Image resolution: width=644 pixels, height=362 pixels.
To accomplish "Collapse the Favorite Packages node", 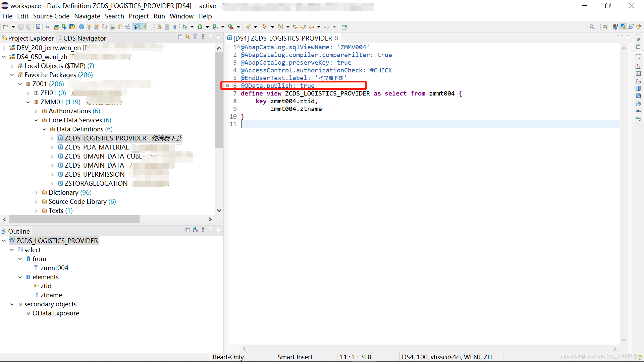I will tap(12, 75).
